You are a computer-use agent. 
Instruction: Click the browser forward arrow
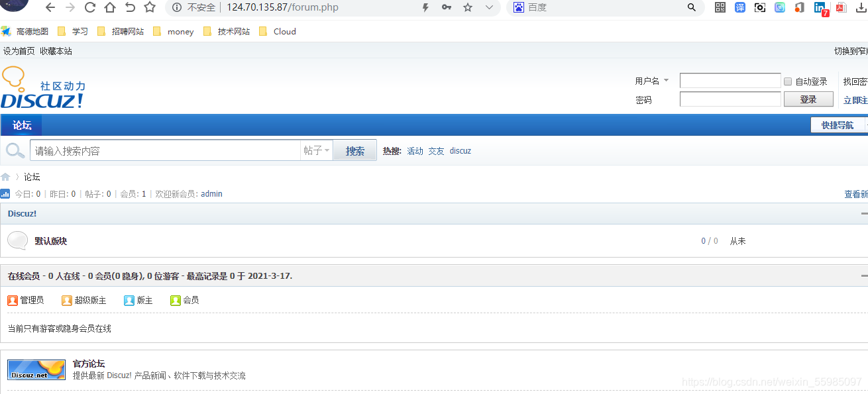tap(70, 7)
